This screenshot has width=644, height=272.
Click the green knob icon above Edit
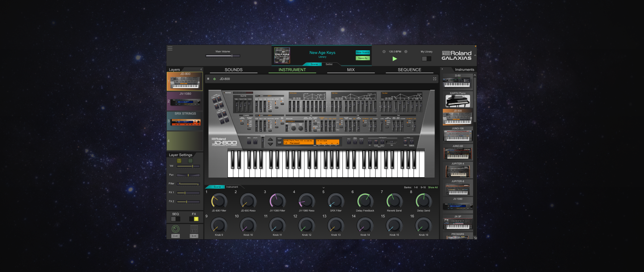pyautogui.click(x=175, y=229)
